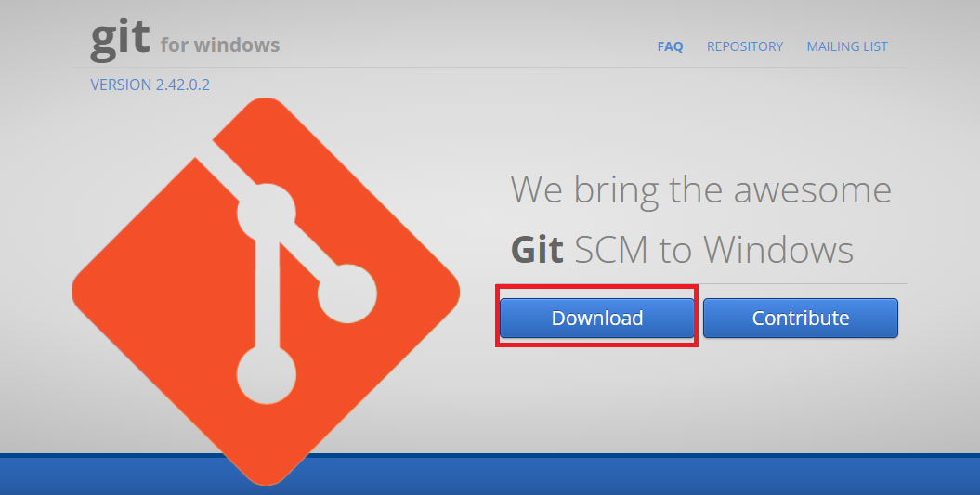Go to the REPOSITORY link
The width and height of the screenshot is (980, 495).
[745, 46]
